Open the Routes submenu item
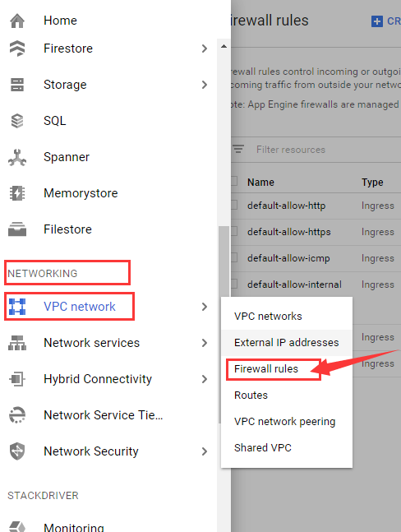The height and width of the screenshot is (532, 401). 251,396
